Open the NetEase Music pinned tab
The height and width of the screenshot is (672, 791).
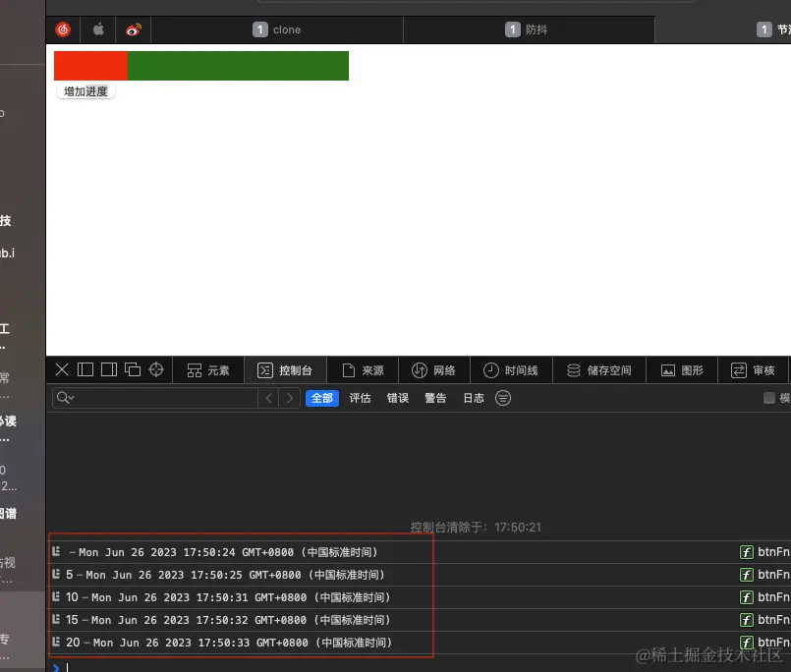pos(63,29)
